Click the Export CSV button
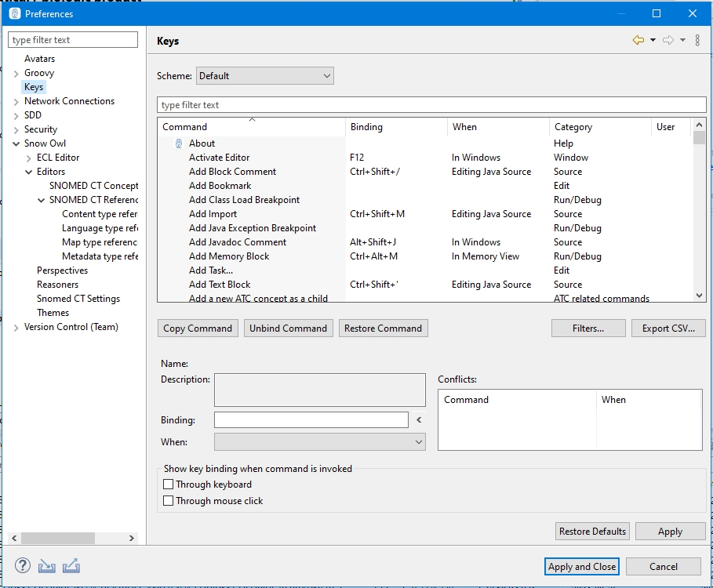This screenshot has height=588, width=713. pyautogui.click(x=668, y=328)
